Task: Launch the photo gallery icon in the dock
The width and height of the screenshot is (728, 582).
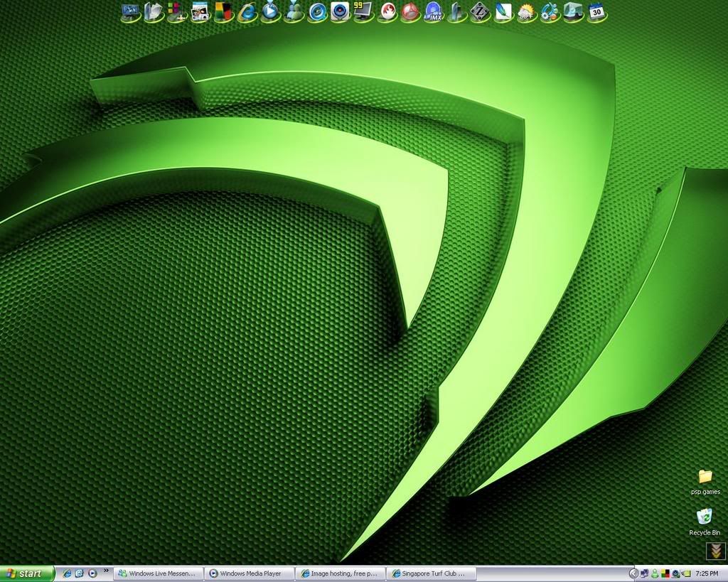Action: (200, 12)
